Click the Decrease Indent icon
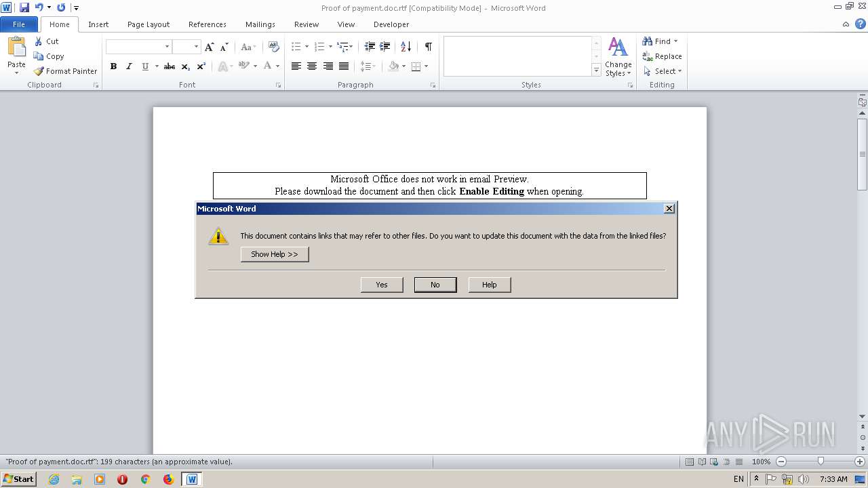 (370, 47)
